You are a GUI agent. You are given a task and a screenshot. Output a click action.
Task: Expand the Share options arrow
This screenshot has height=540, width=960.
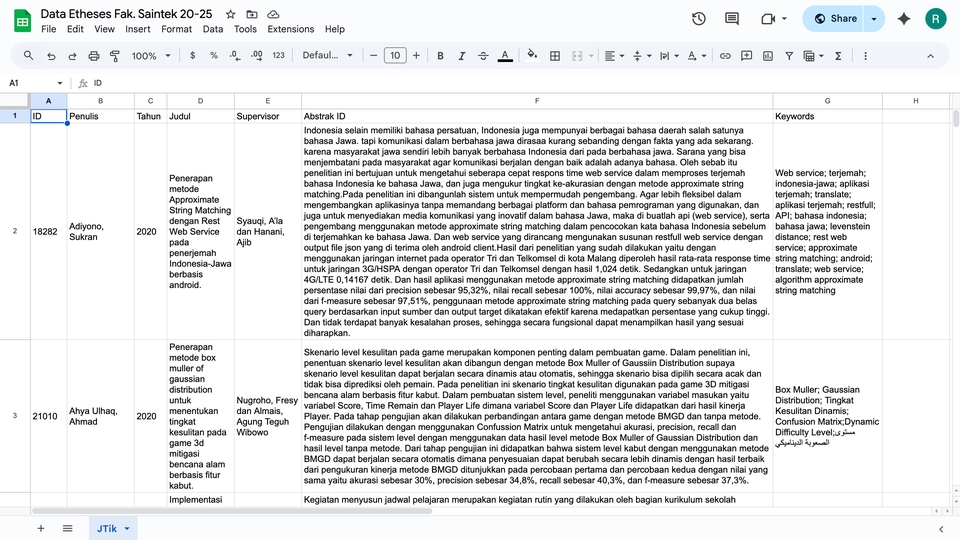click(874, 19)
